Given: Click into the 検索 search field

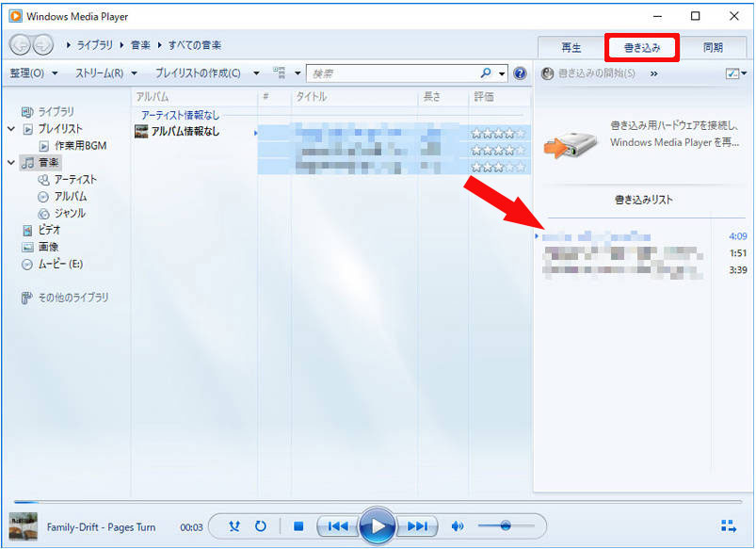Looking at the screenshot, I should point(393,73).
